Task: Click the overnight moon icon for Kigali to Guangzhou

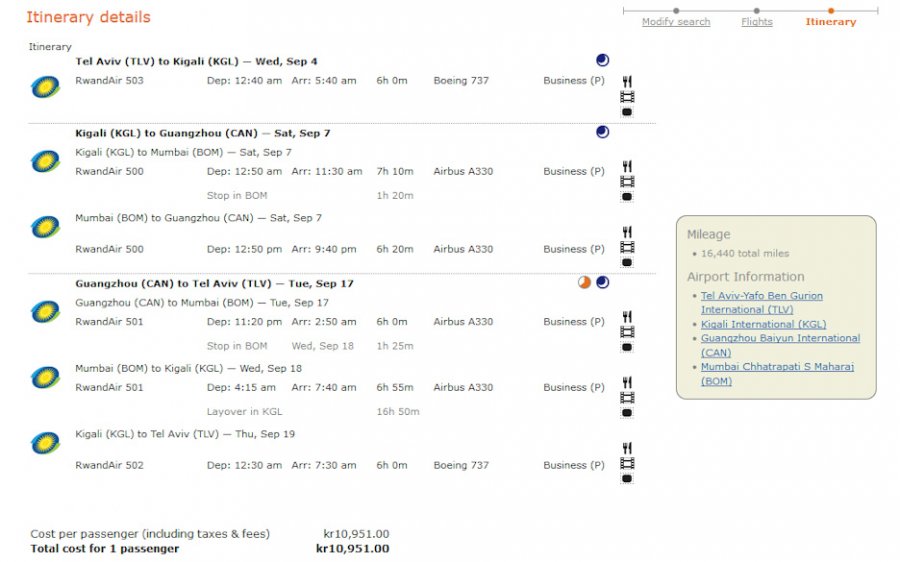Action: (602, 132)
